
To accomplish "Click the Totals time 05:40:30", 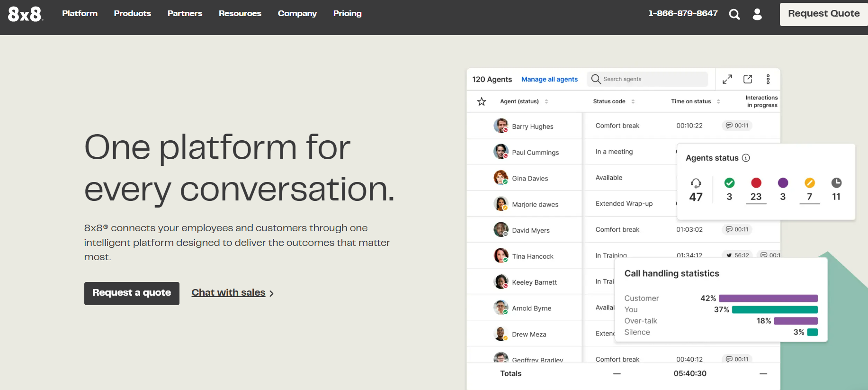I will [690, 373].
